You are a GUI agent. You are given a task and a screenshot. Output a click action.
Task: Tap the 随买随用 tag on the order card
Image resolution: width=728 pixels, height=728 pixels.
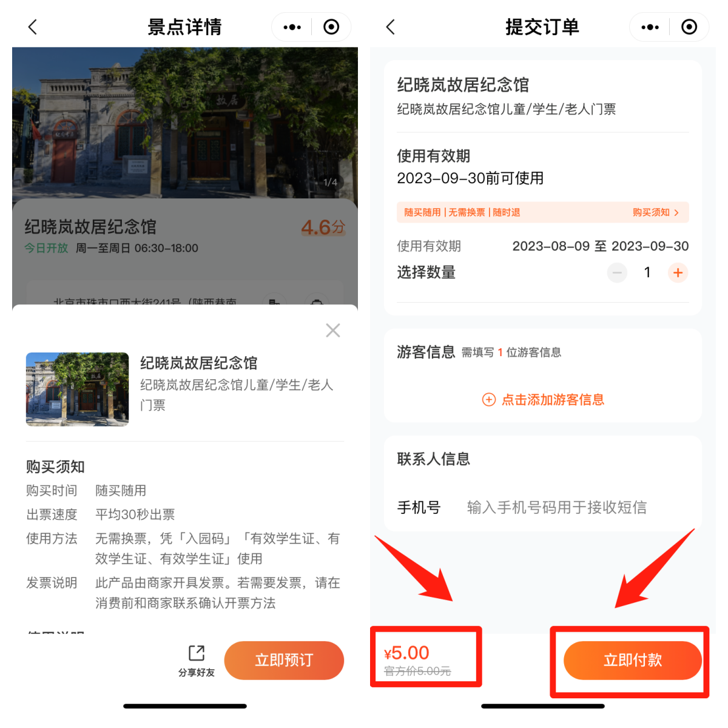click(x=422, y=212)
